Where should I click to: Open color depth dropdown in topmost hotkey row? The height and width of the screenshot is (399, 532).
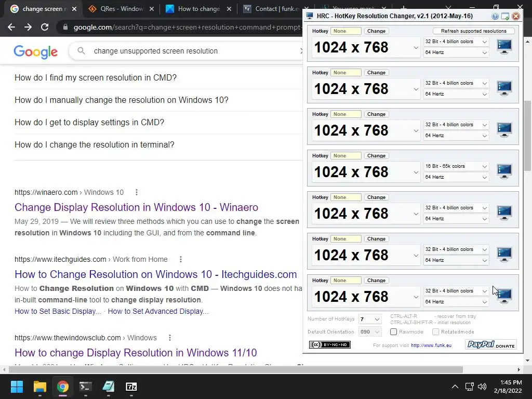[x=456, y=42]
